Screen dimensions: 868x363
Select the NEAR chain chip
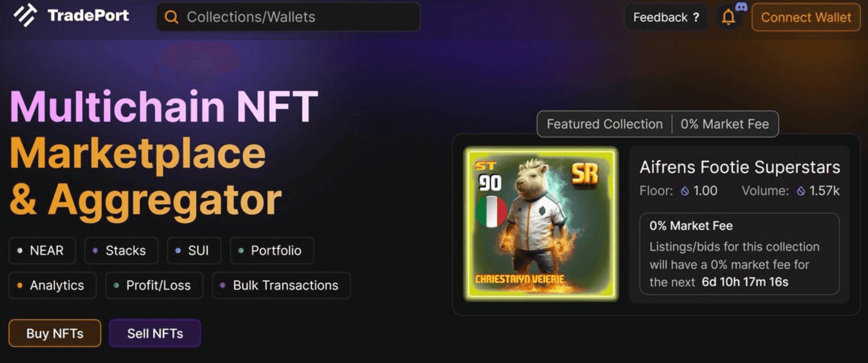[x=42, y=251]
